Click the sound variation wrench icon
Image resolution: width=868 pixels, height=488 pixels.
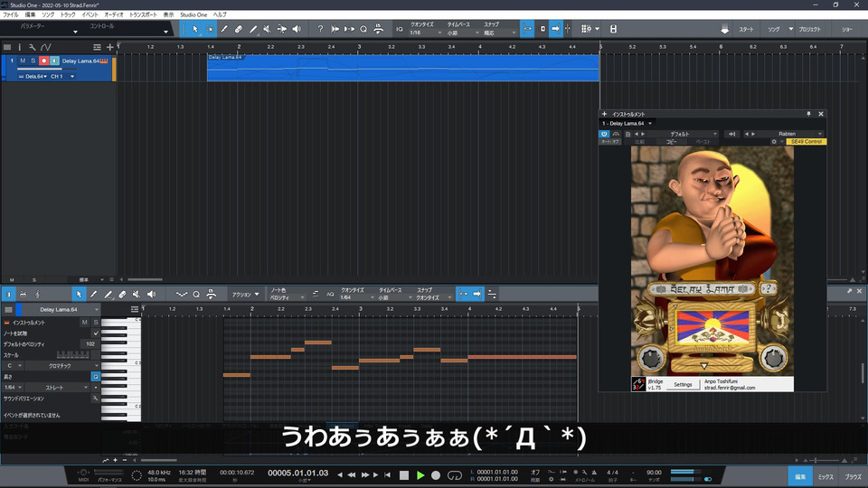[x=95, y=399]
